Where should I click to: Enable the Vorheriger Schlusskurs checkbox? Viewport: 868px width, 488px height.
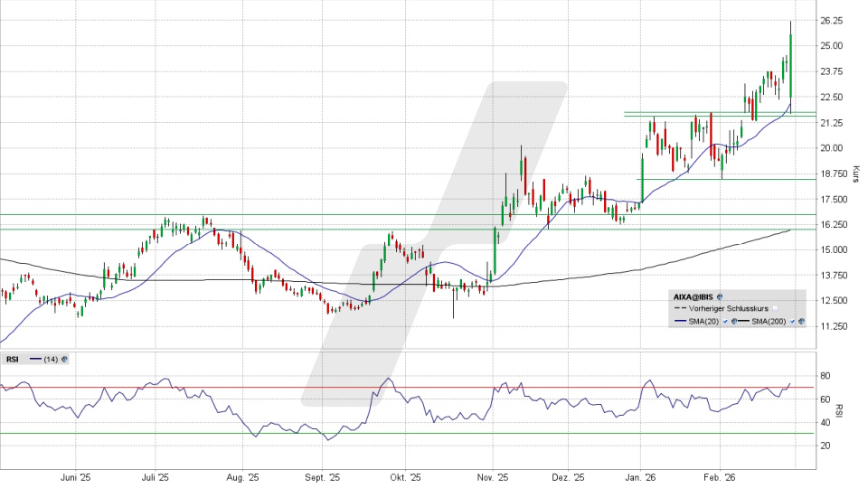(775, 308)
